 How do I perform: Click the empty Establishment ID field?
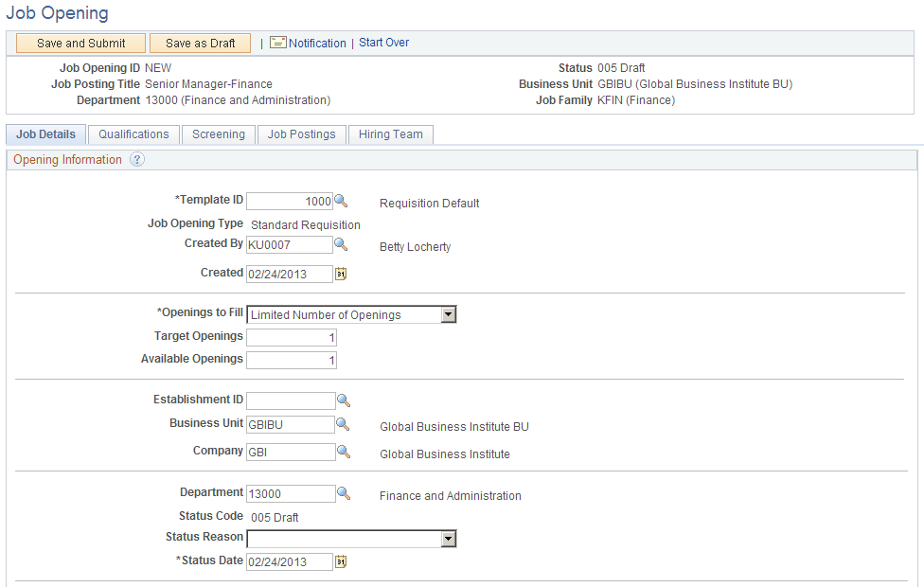pos(291,400)
